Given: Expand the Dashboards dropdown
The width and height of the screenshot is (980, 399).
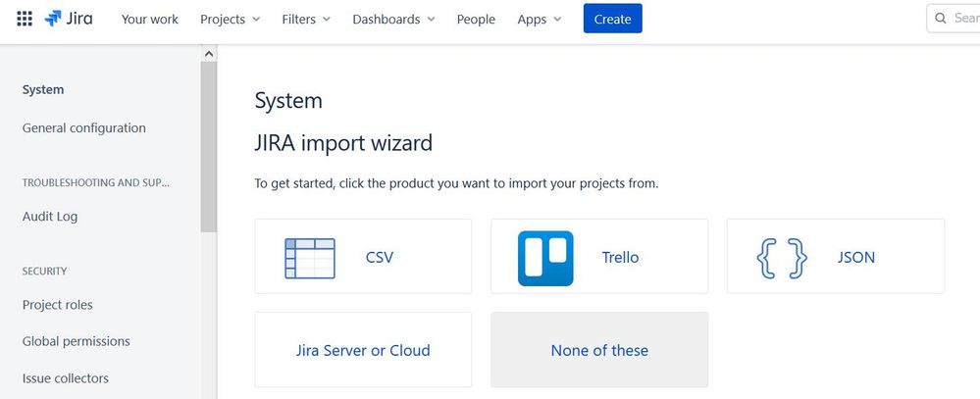Looking at the screenshot, I should coord(393,20).
